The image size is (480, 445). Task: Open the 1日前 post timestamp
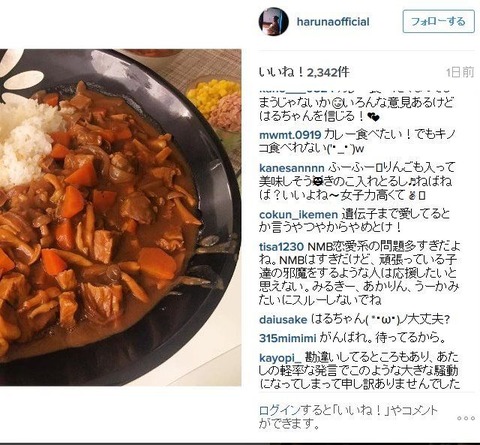pos(460,72)
